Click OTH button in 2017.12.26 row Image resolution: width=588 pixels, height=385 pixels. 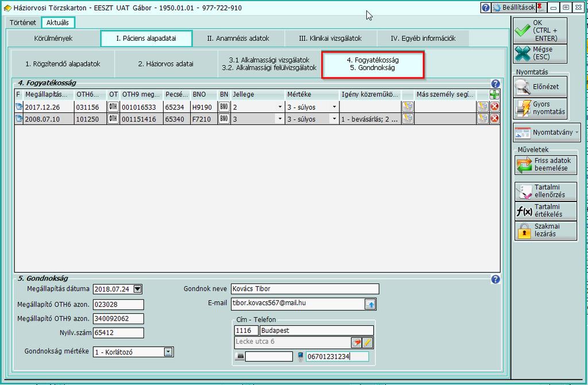tap(113, 107)
